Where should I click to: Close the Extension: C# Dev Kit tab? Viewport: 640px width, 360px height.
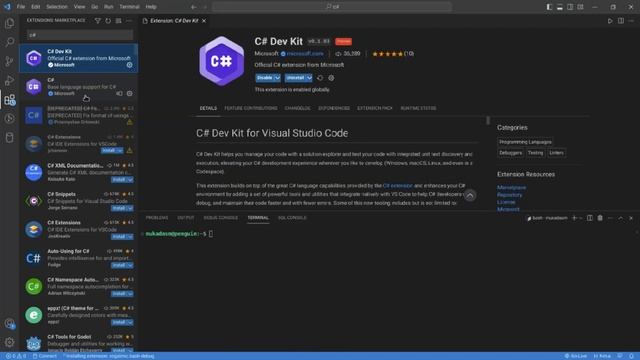(x=204, y=21)
